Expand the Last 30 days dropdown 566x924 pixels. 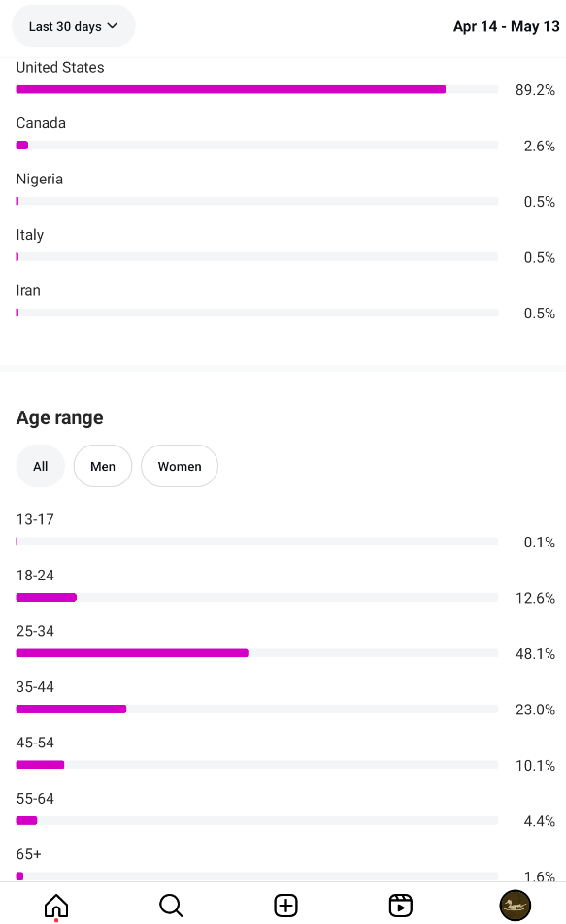(74, 26)
